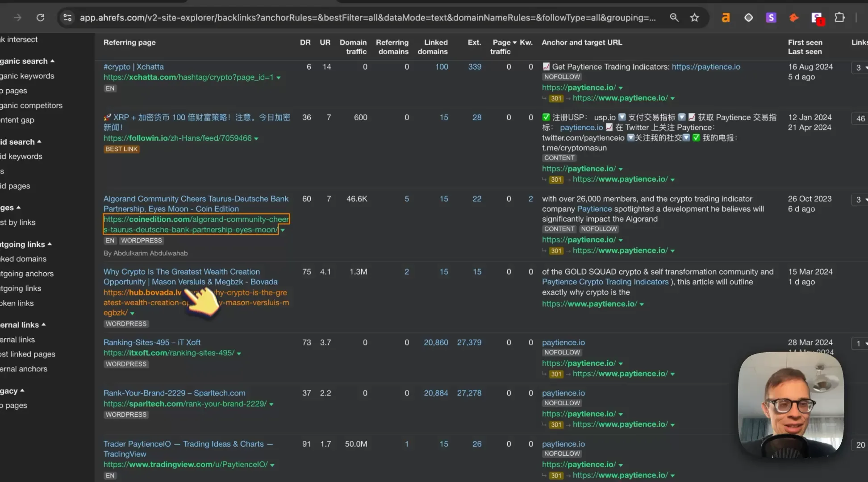The width and height of the screenshot is (868, 482).
Task: Open the extension with red badge
Action: [817, 18]
